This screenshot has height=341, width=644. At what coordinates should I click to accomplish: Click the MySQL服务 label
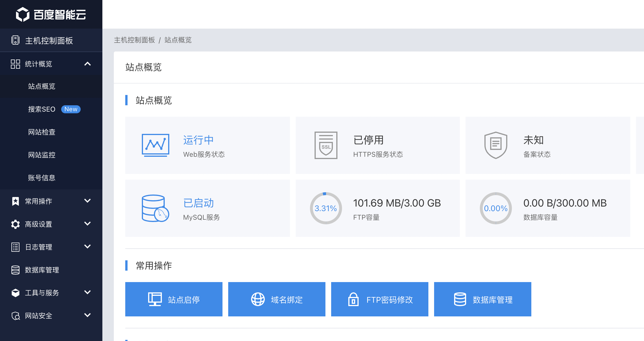[x=202, y=217]
